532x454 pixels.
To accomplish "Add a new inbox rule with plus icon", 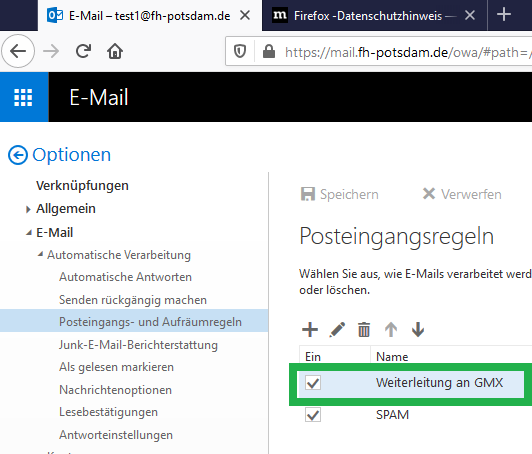I will 310,329.
